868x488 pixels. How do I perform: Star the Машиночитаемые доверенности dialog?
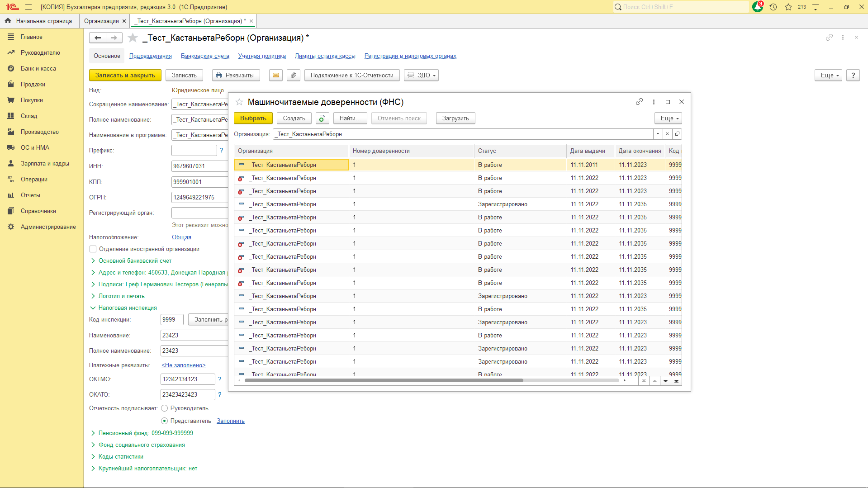point(239,102)
